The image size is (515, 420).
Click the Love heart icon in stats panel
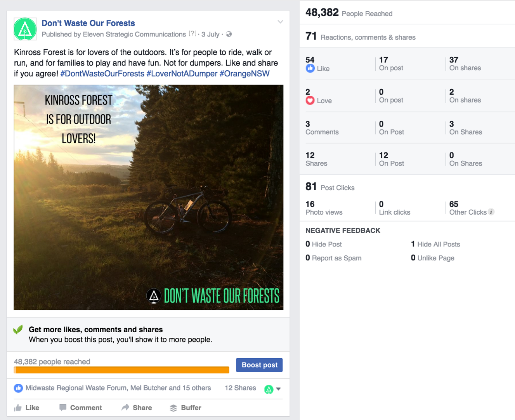point(310,101)
